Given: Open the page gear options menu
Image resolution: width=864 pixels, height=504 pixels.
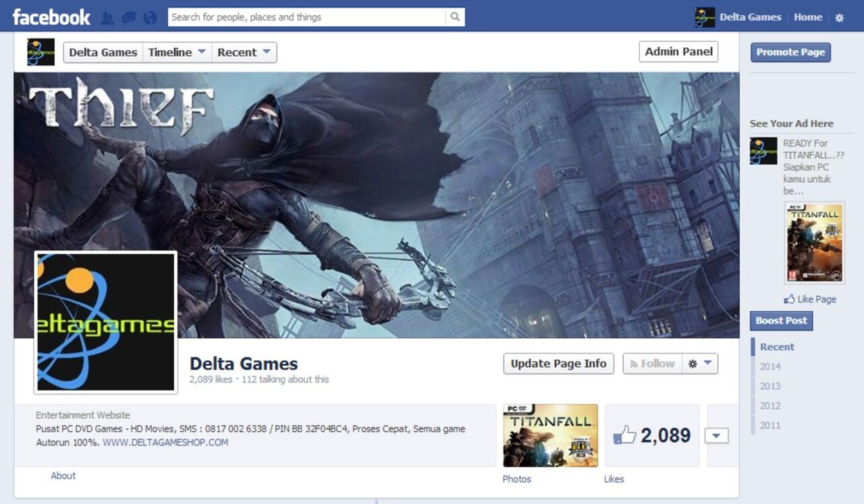Looking at the screenshot, I should pyautogui.click(x=700, y=364).
